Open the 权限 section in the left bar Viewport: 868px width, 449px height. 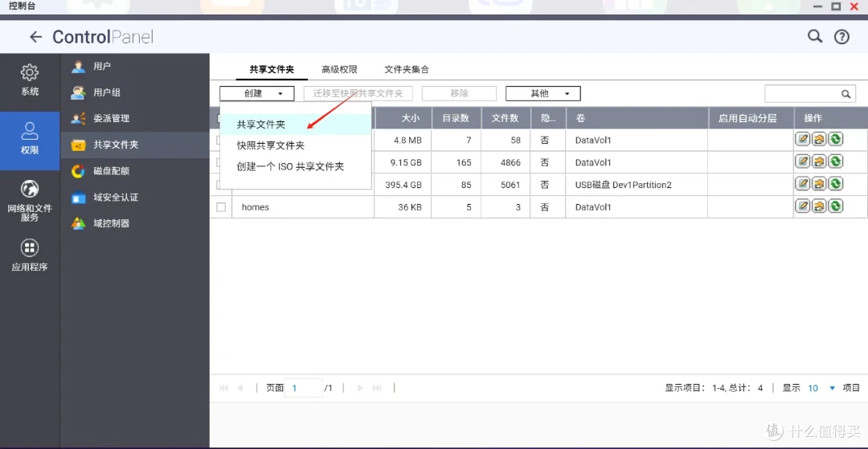click(30, 141)
